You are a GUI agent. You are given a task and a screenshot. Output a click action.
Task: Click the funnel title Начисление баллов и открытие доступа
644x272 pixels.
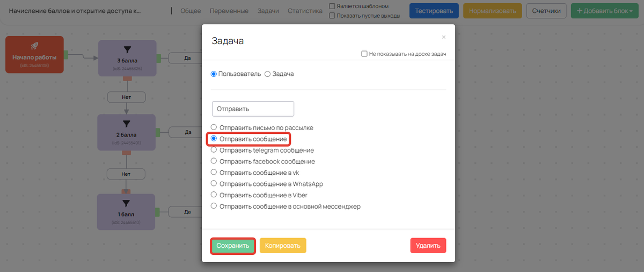click(x=75, y=11)
